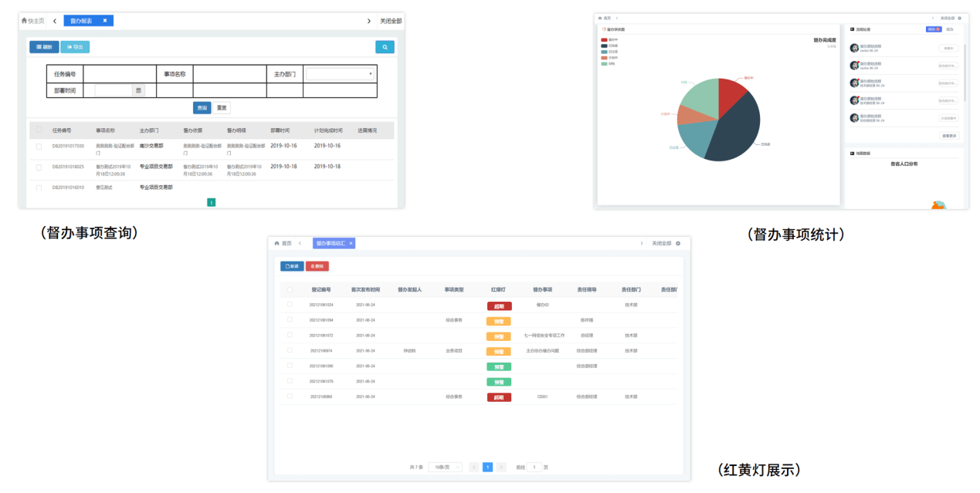Click the blue search magnifier icon button

385,47
